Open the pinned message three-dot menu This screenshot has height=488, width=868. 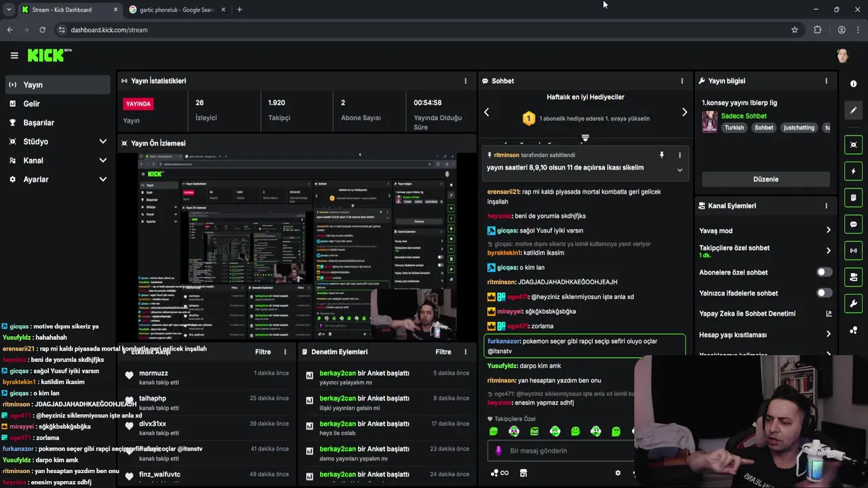click(679, 155)
